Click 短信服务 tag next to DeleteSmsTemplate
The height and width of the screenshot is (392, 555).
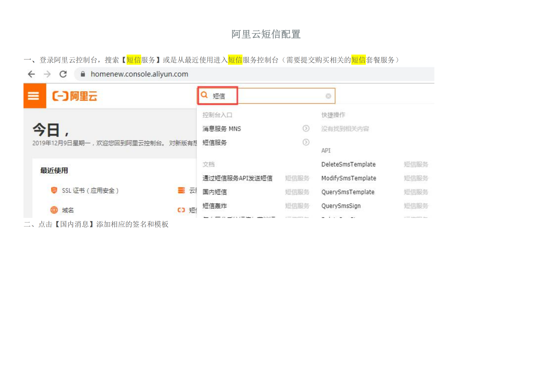[416, 164]
